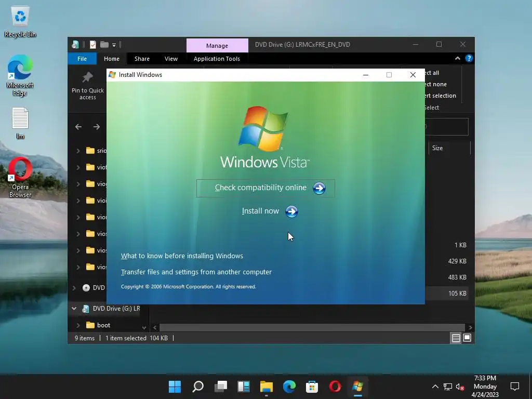Open What to know before installing Windows
The width and height of the screenshot is (532, 399).
click(x=182, y=256)
